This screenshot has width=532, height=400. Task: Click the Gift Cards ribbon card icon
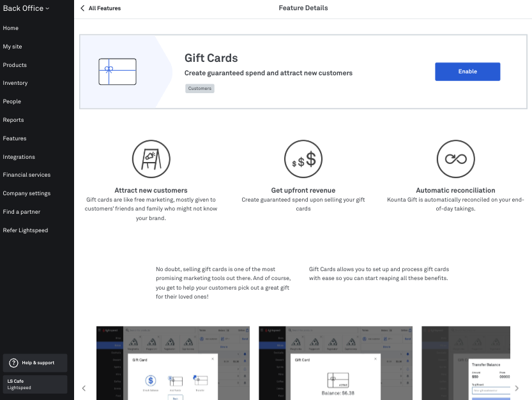[x=118, y=71]
